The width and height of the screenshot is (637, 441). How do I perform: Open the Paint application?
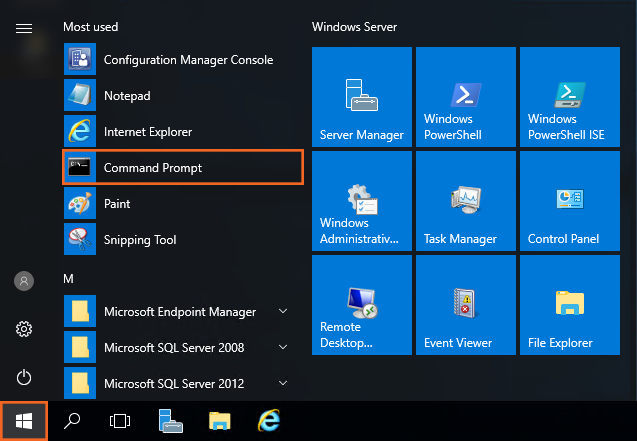point(117,204)
